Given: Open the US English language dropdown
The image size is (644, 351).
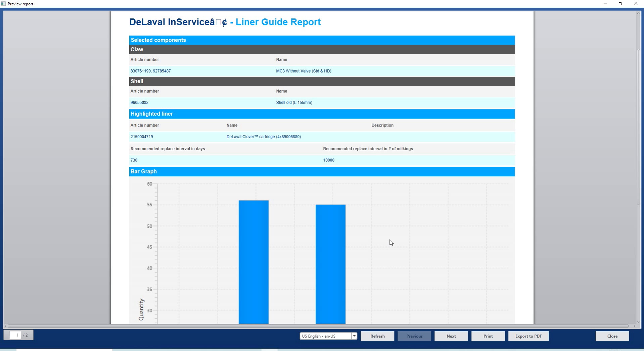Looking at the screenshot, I should 354,336.
